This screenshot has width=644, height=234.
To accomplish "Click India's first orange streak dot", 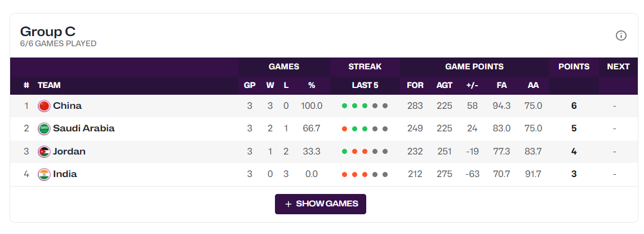I will (x=344, y=174).
